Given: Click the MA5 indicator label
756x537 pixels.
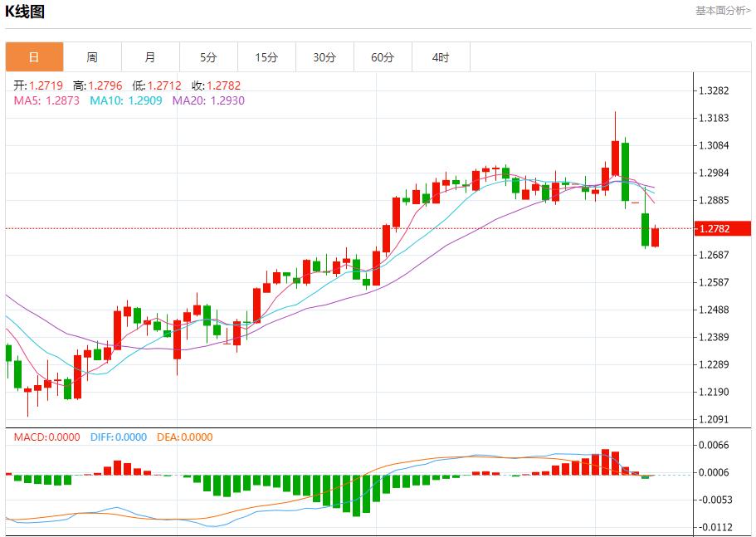Looking at the screenshot, I should tap(46, 100).
